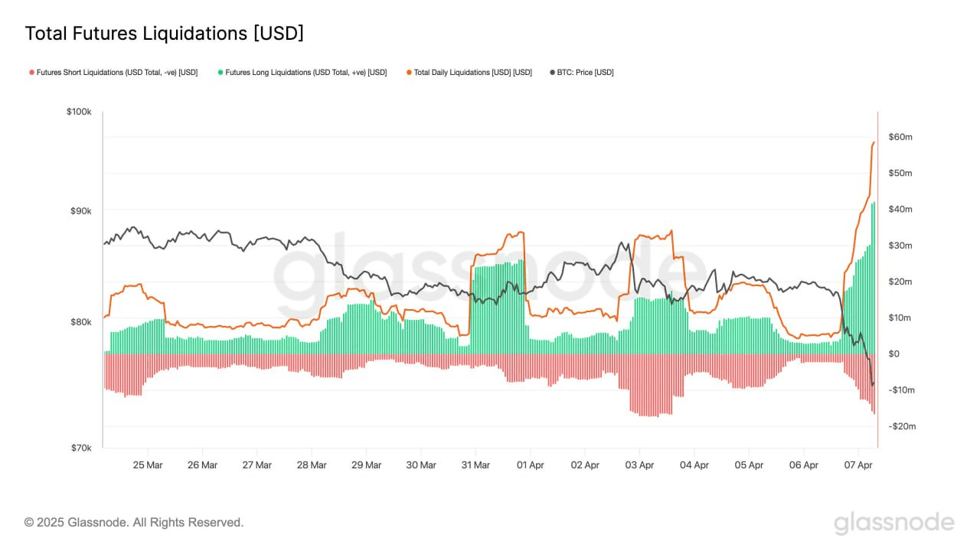980x551 pixels.
Task: Click the glassnode logo in the bottom right
Action: [893, 523]
